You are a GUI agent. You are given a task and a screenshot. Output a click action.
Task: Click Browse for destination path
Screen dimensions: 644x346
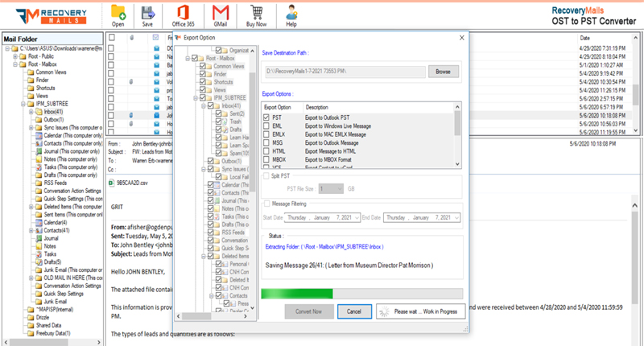pos(444,72)
